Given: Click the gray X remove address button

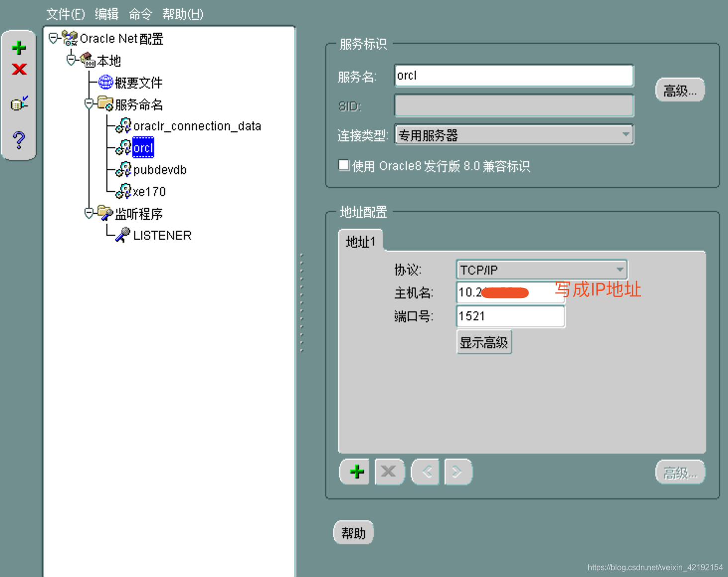Looking at the screenshot, I should (390, 472).
